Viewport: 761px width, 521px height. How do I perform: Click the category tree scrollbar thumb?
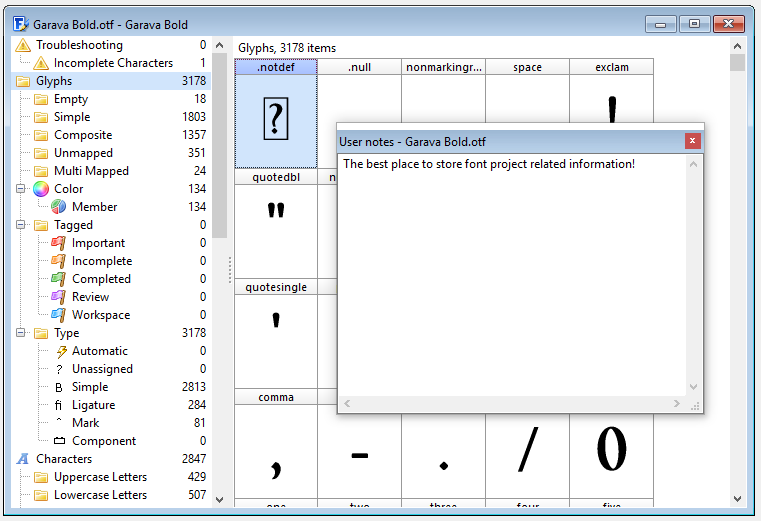click(219, 146)
